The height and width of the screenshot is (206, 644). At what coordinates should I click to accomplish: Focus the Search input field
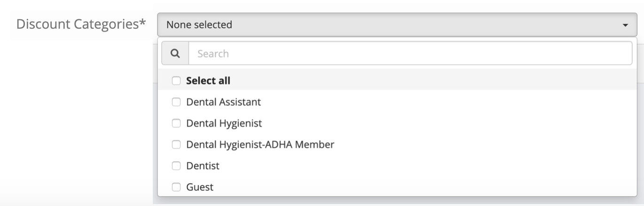click(410, 54)
